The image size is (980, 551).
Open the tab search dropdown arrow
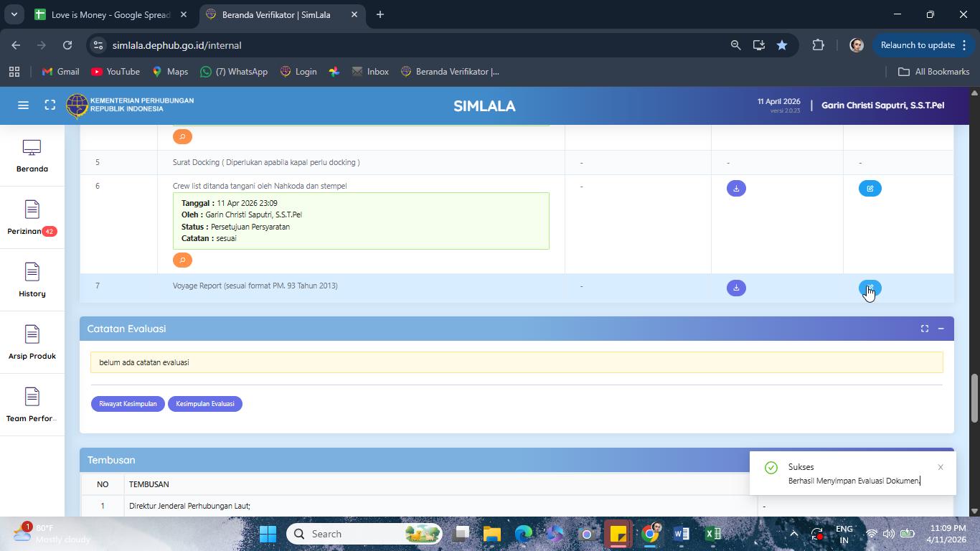[14, 14]
